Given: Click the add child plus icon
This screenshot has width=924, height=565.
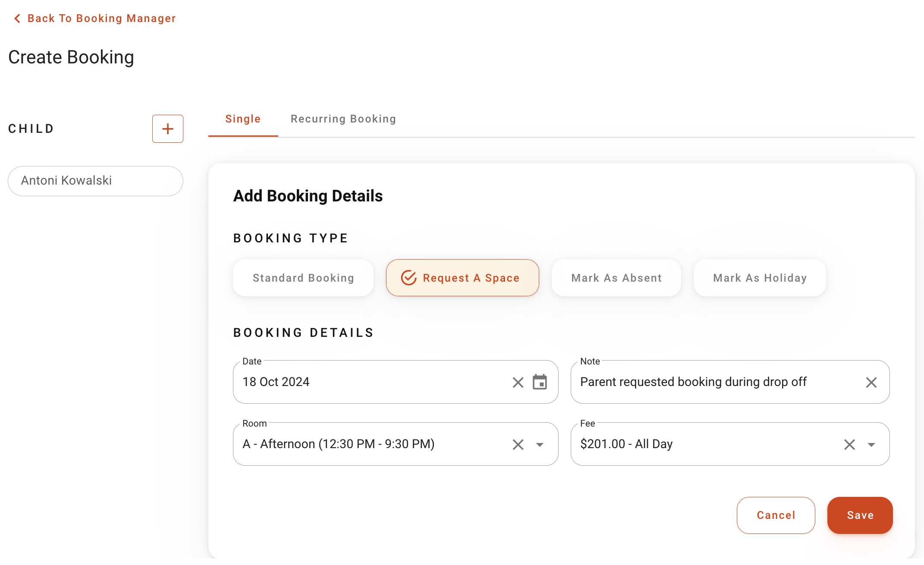Looking at the screenshot, I should point(167,129).
